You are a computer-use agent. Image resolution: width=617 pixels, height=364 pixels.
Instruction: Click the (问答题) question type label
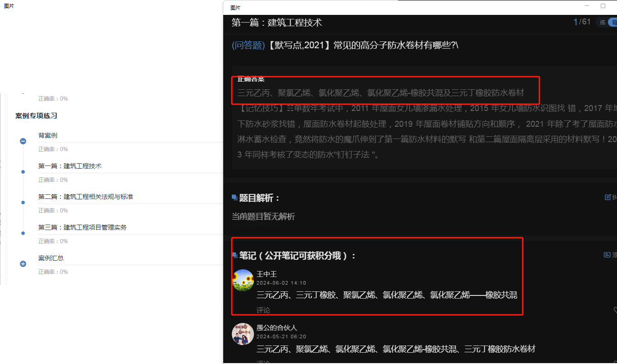click(x=248, y=45)
